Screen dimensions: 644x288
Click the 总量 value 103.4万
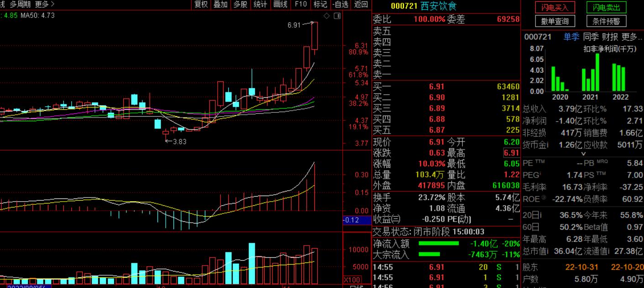pos(430,175)
